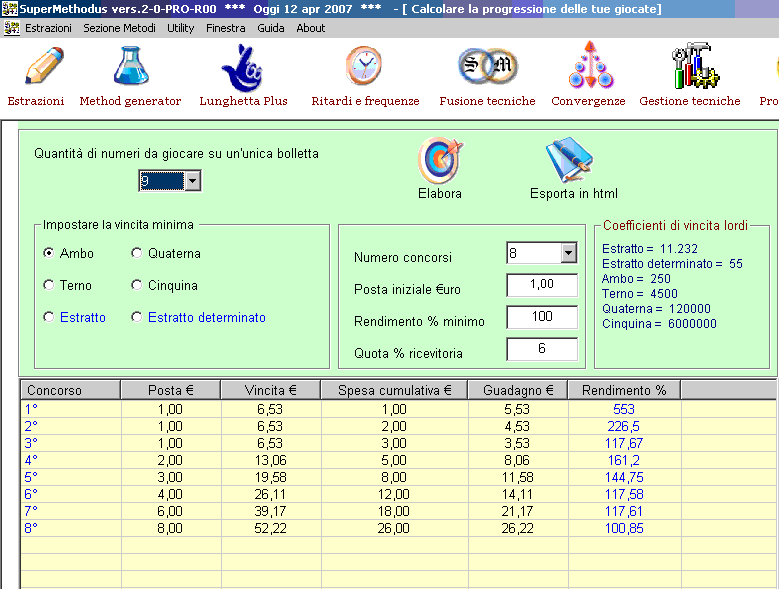Viewport: 779px width, 589px height.
Task: Click concorso row 4° cell
Action: (x=71, y=460)
